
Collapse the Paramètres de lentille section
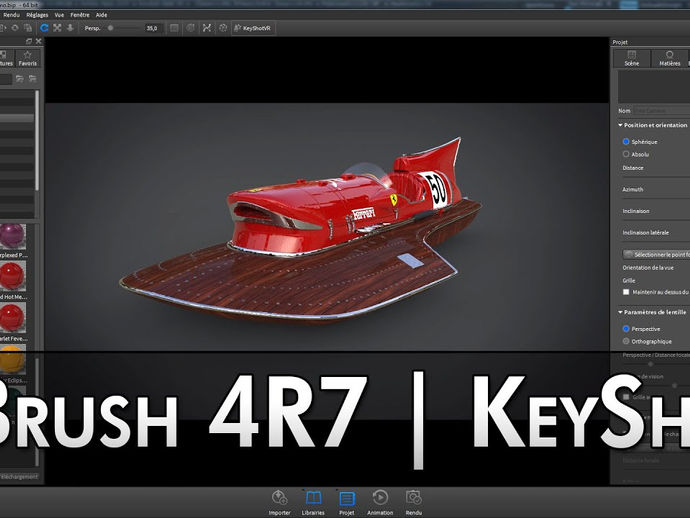pos(652,312)
